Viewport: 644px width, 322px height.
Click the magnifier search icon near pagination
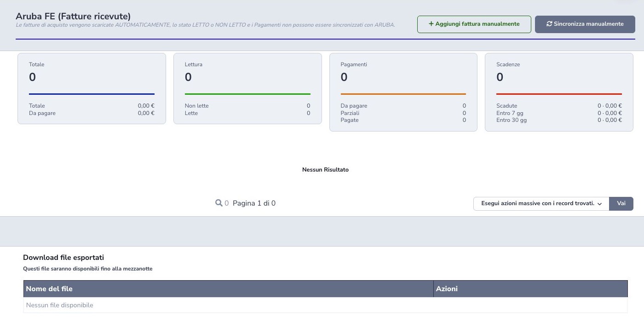(219, 203)
